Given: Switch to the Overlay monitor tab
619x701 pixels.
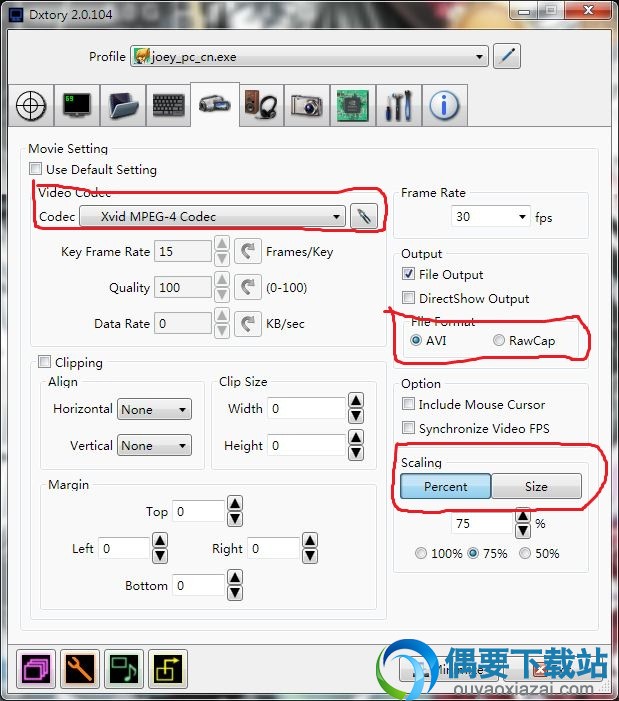Looking at the screenshot, I should coord(76,106).
